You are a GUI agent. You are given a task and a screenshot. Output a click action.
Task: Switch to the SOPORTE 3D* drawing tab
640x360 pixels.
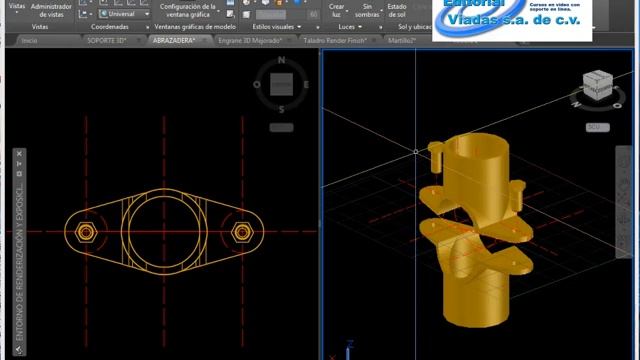pyautogui.click(x=107, y=41)
